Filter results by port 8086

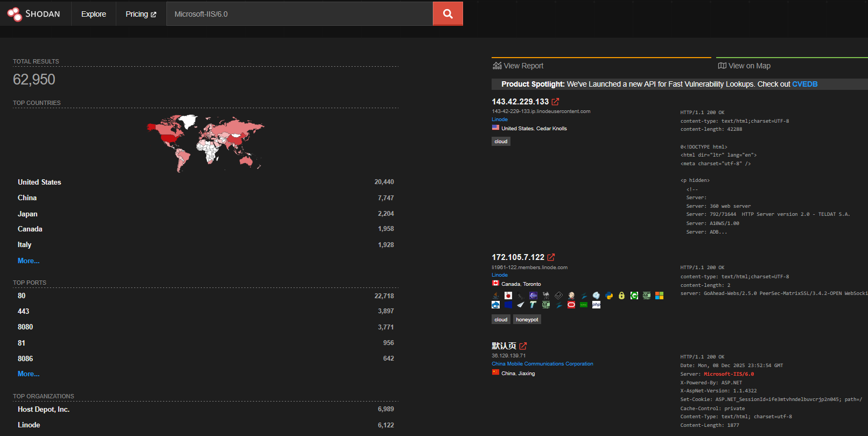click(x=25, y=358)
